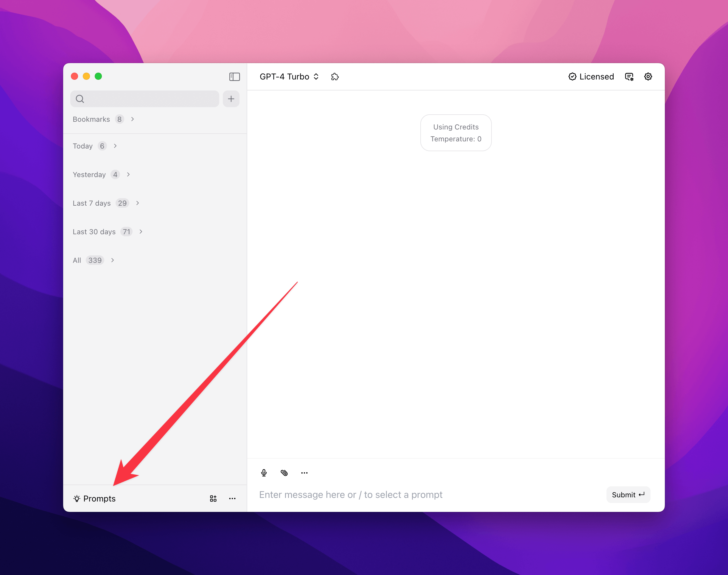The height and width of the screenshot is (575, 728).
Task: Click the Prompts overflow menu icon
Action: coord(233,498)
